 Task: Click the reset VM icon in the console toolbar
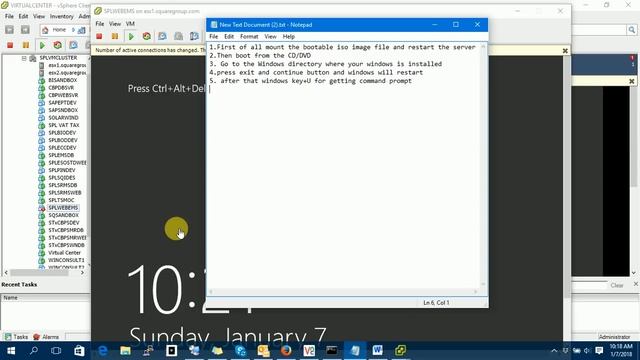point(147,36)
